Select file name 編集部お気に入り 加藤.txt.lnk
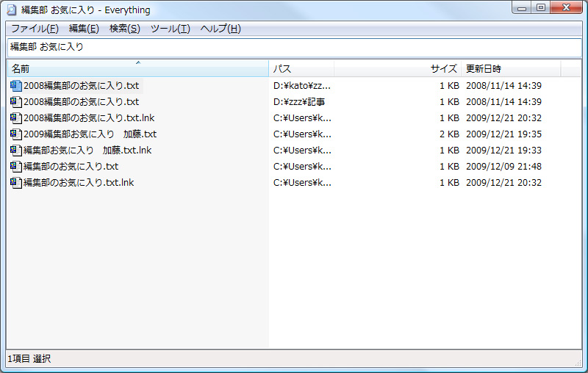588x373 pixels. [x=87, y=151]
